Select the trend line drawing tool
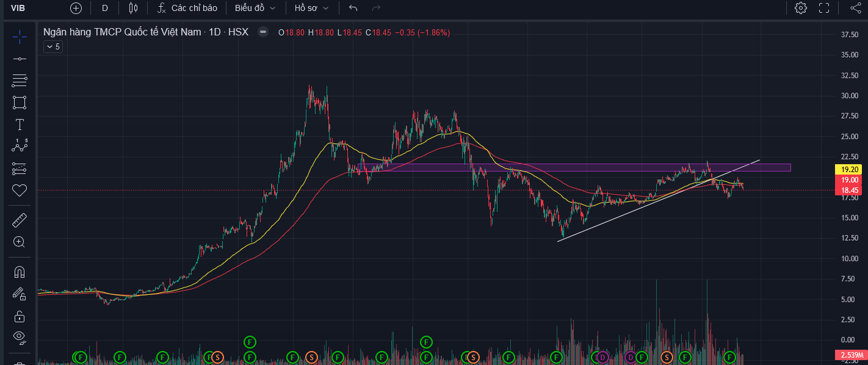The height and width of the screenshot is (365, 868). coord(20,59)
